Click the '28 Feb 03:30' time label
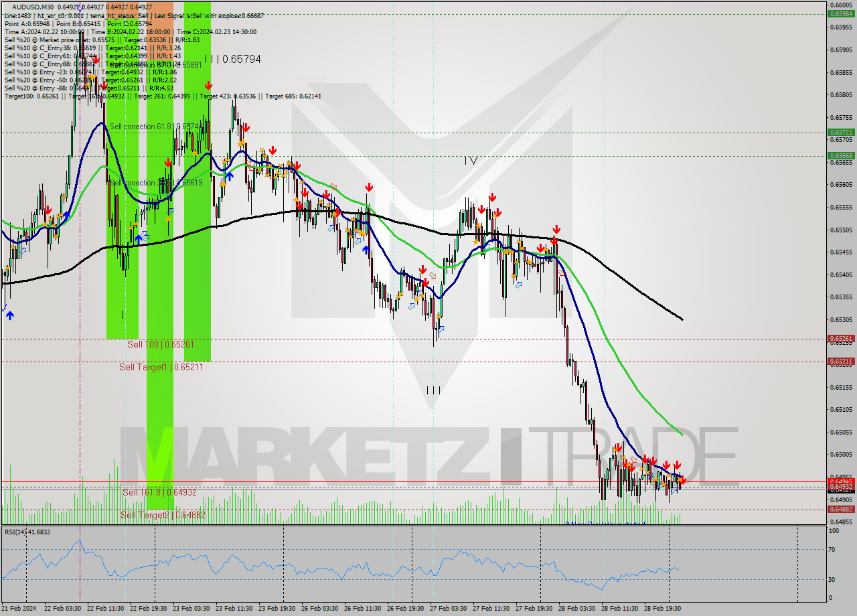The height and width of the screenshot is (616, 857). [577, 609]
